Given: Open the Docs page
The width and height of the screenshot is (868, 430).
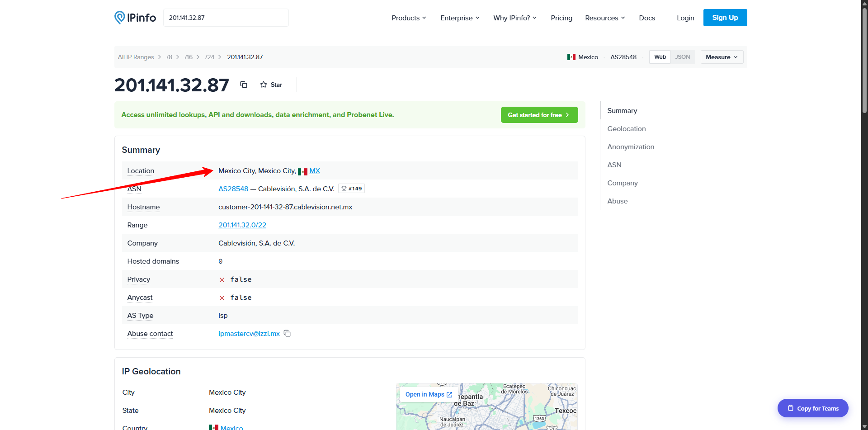Looking at the screenshot, I should point(647,18).
